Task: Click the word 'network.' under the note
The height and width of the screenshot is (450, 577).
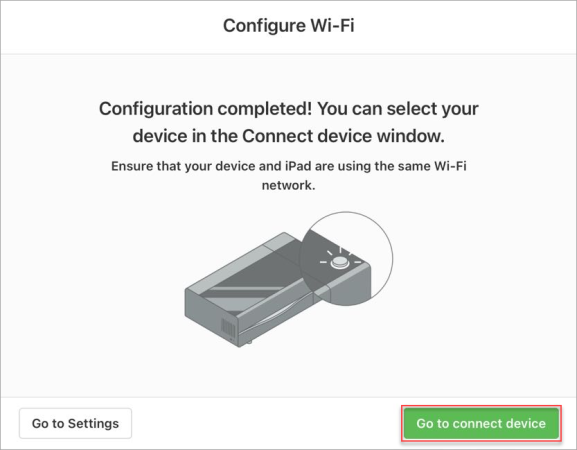Action: [288, 185]
